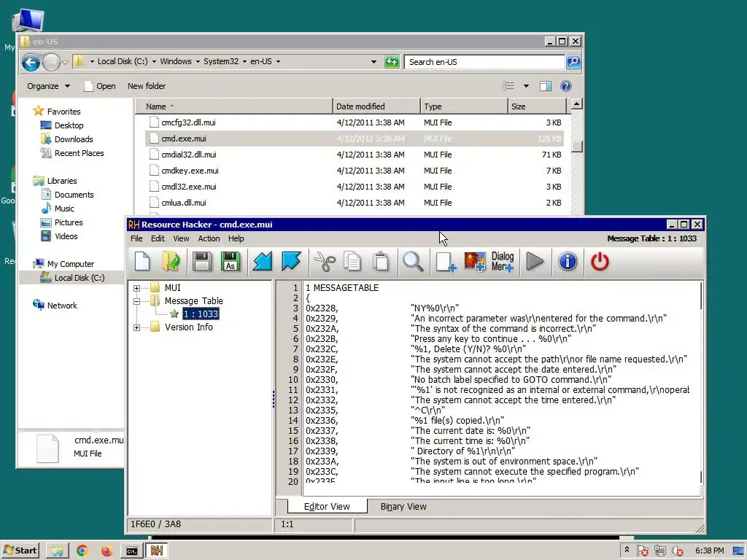Open the Dialog Menu add icon
This screenshot has height=560, width=747.
coord(503,262)
